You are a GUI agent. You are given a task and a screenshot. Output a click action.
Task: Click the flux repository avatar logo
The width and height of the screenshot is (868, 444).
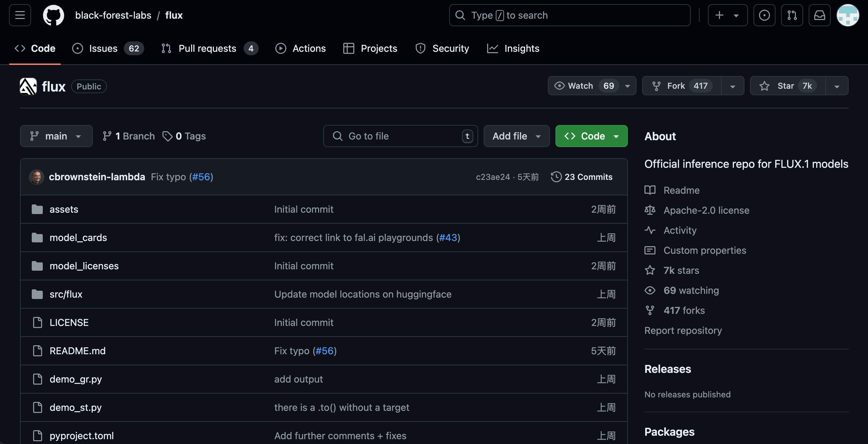pyautogui.click(x=28, y=86)
